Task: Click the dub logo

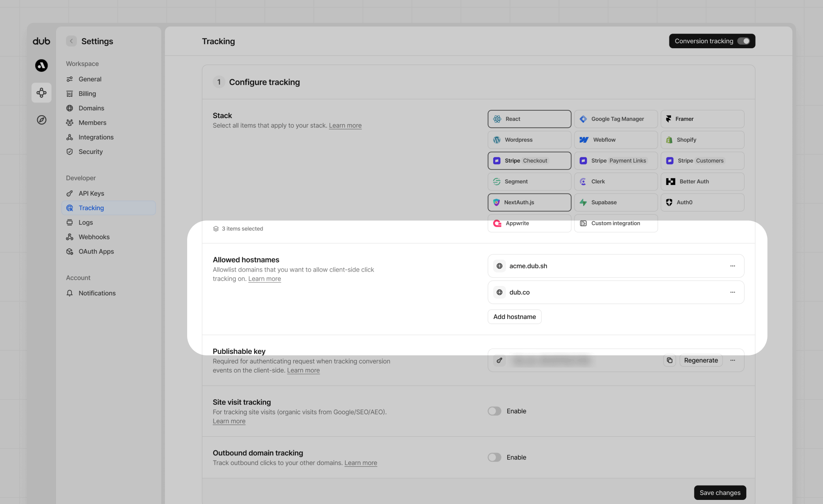Action: coord(41,41)
